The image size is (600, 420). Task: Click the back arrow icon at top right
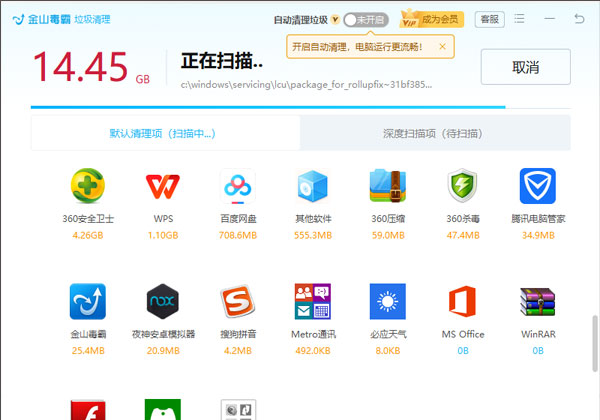[x=579, y=18]
